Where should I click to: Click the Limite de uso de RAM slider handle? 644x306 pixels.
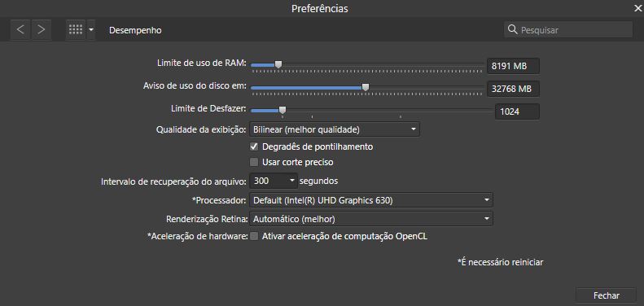(278, 64)
